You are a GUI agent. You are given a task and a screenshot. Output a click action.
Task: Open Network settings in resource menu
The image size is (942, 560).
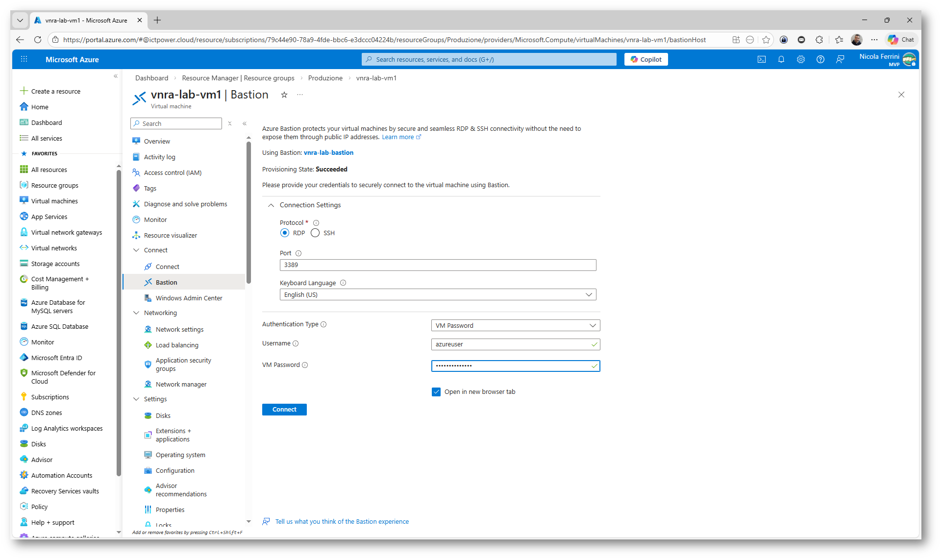[x=179, y=330]
